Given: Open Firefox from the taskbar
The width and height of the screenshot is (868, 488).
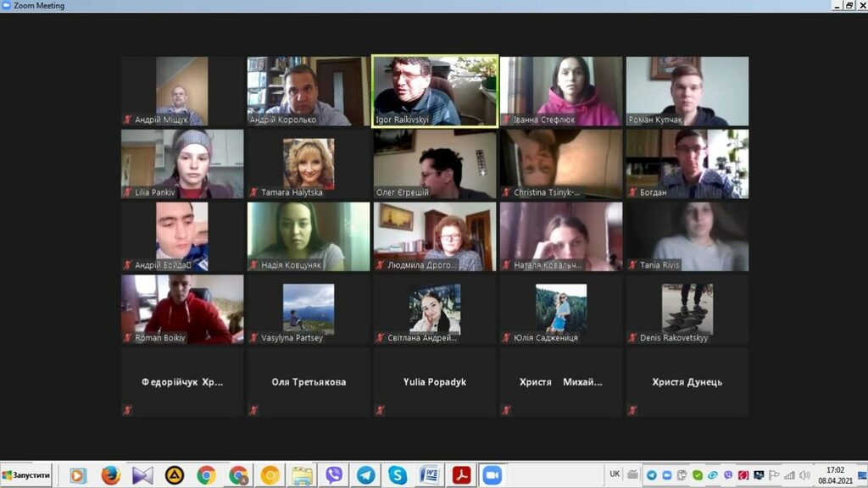Looking at the screenshot, I should 110,475.
